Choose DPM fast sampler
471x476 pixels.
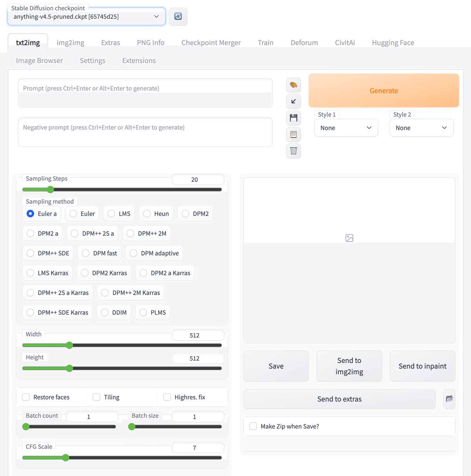(99, 253)
